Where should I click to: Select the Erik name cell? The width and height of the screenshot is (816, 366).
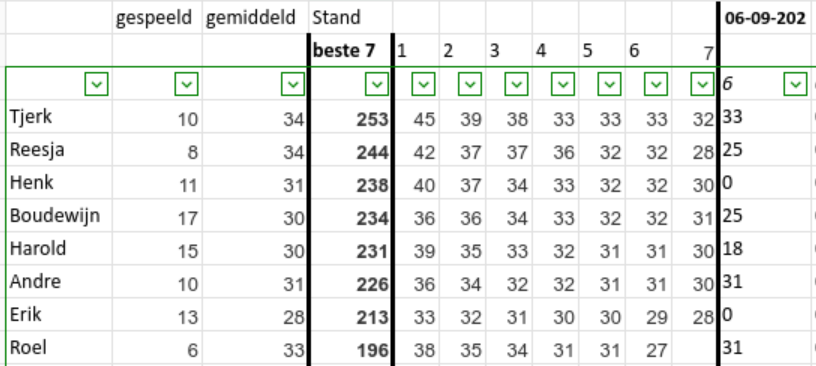click(x=59, y=314)
